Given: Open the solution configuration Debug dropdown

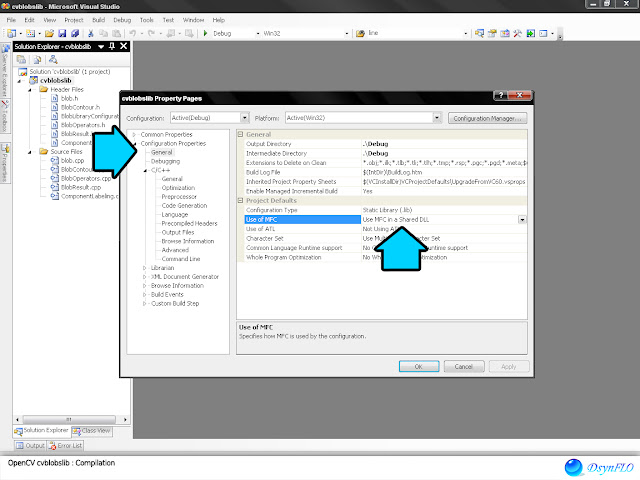Looking at the screenshot, I should [258, 33].
